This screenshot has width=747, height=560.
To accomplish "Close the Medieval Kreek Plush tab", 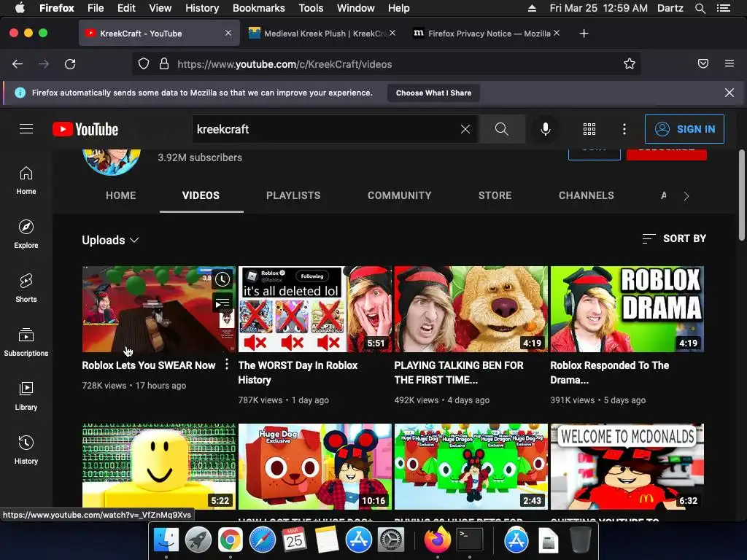I will pos(392,34).
